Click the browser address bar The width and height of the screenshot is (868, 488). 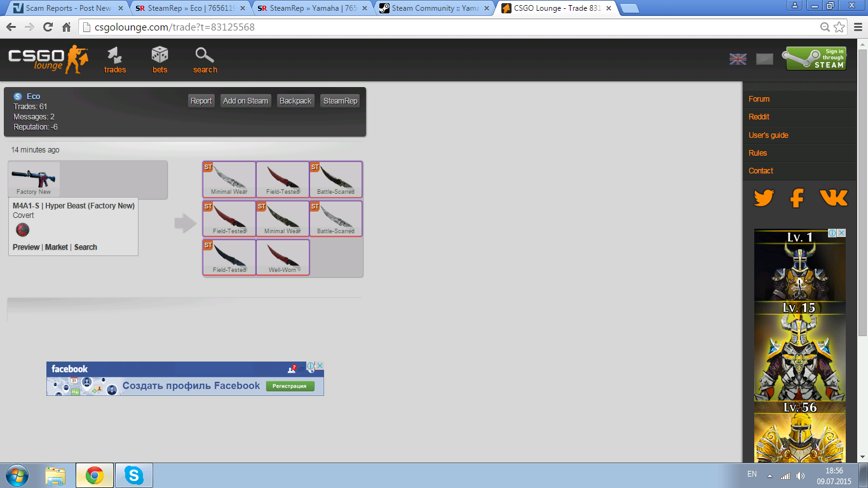[445, 27]
